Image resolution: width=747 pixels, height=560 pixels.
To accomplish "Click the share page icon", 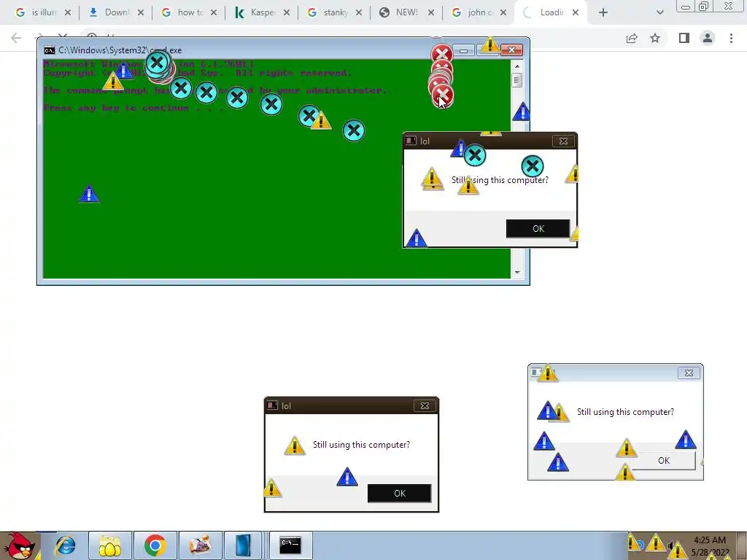I will 632,38.
